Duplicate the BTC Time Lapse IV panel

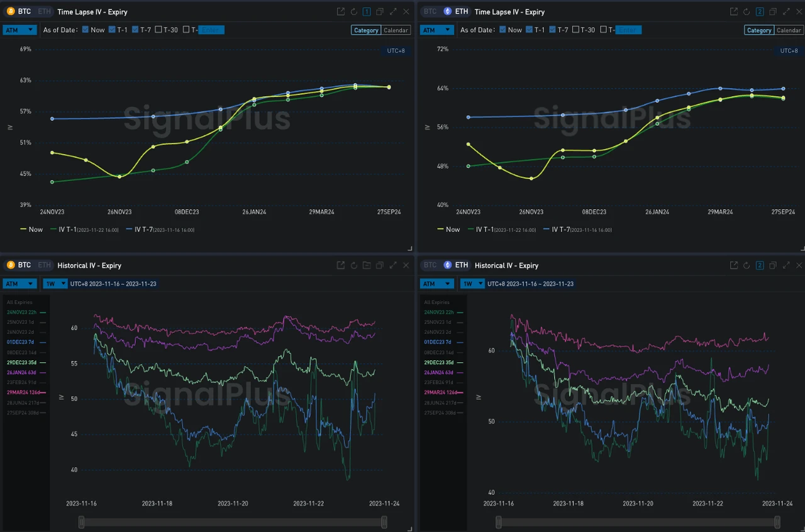click(x=380, y=12)
